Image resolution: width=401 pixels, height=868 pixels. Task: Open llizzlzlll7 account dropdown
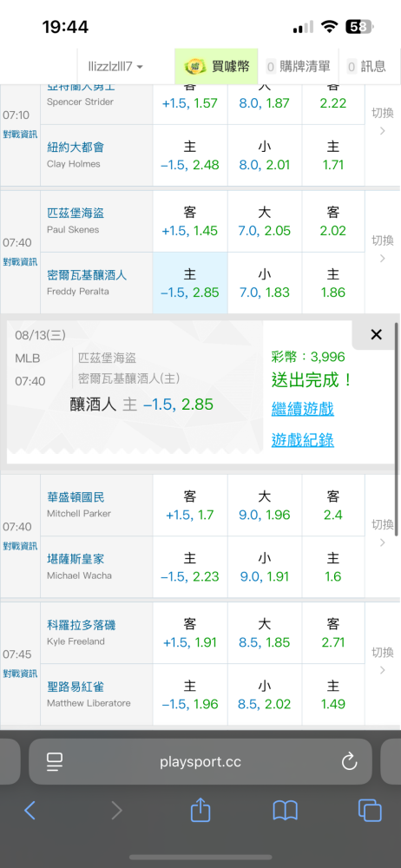click(x=115, y=67)
